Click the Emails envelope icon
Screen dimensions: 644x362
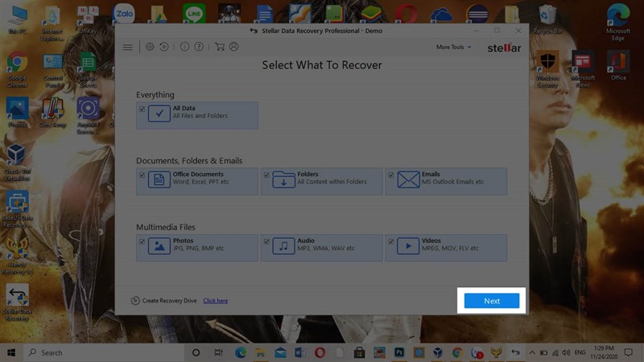click(408, 179)
